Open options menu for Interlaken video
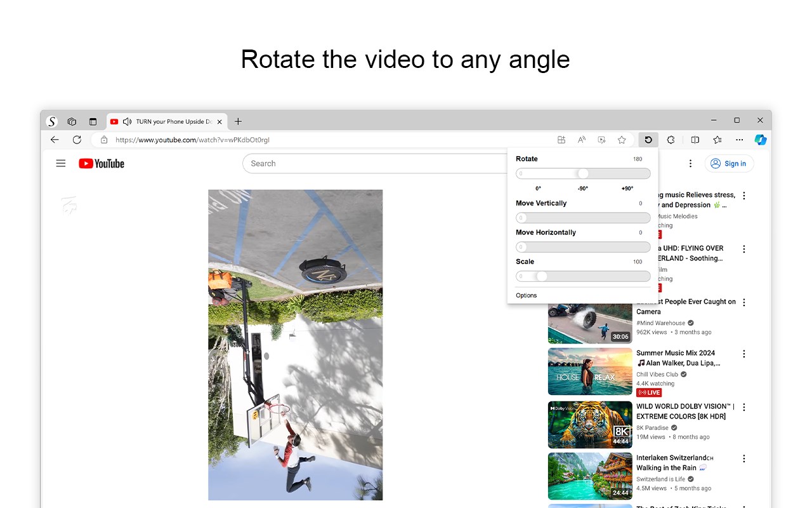 [744, 459]
